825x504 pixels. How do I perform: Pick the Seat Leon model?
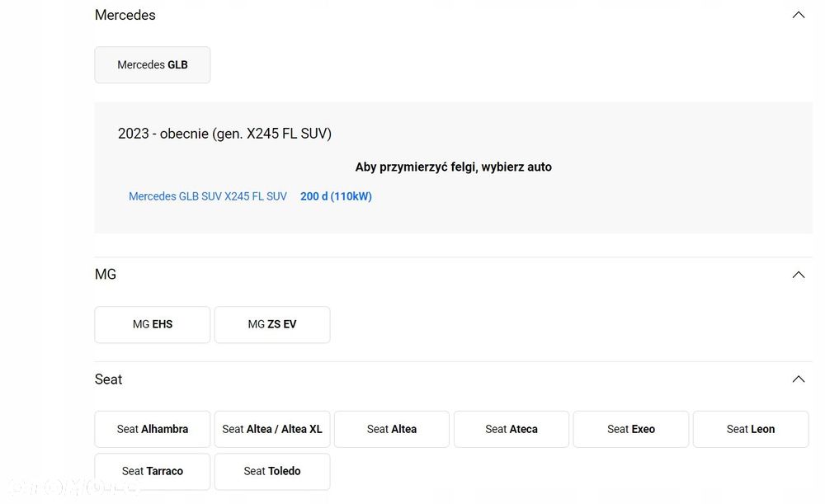(751, 430)
